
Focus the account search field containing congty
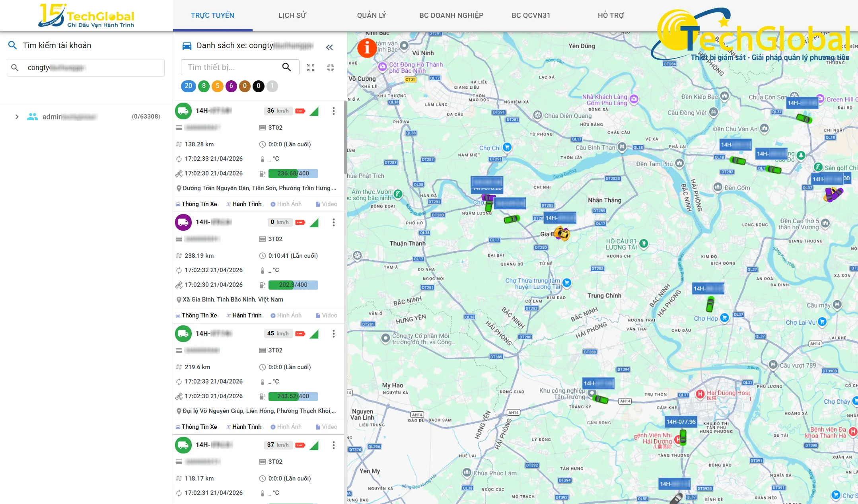pyautogui.click(x=86, y=68)
